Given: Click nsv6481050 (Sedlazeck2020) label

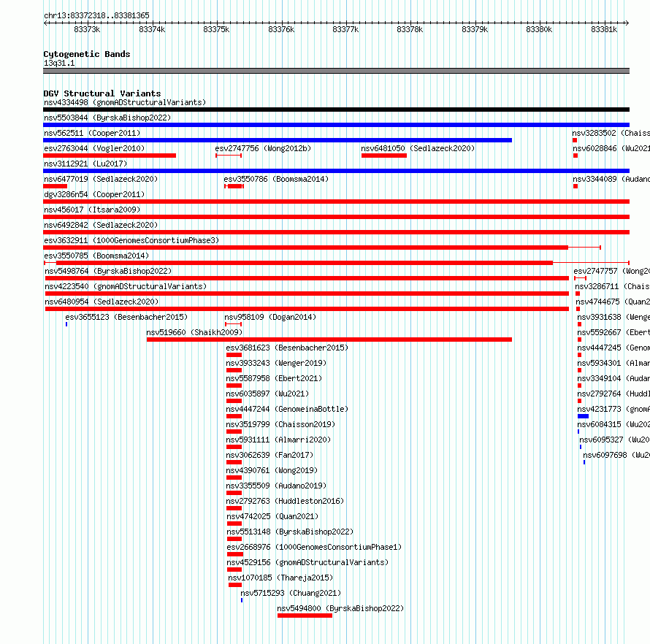Looking at the screenshot, I should (x=418, y=148).
